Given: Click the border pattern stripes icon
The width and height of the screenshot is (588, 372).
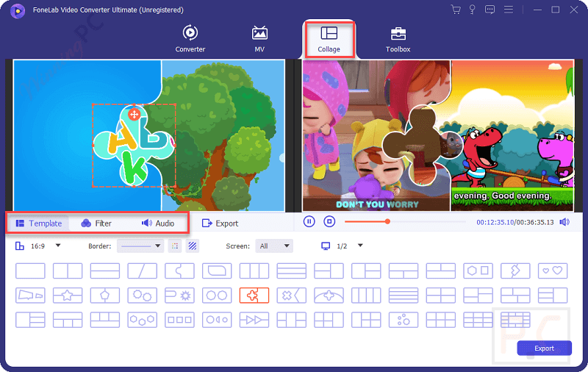Looking at the screenshot, I should pyautogui.click(x=193, y=246).
